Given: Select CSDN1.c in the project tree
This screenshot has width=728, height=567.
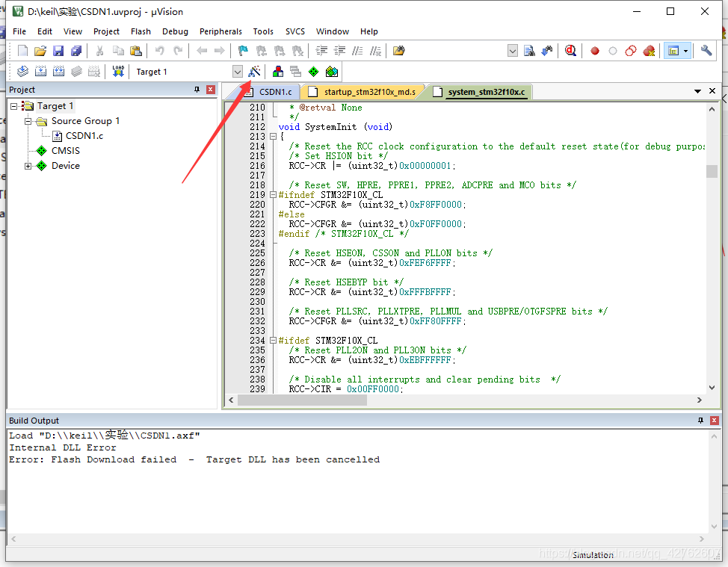Looking at the screenshot, I should pos(84,136).
